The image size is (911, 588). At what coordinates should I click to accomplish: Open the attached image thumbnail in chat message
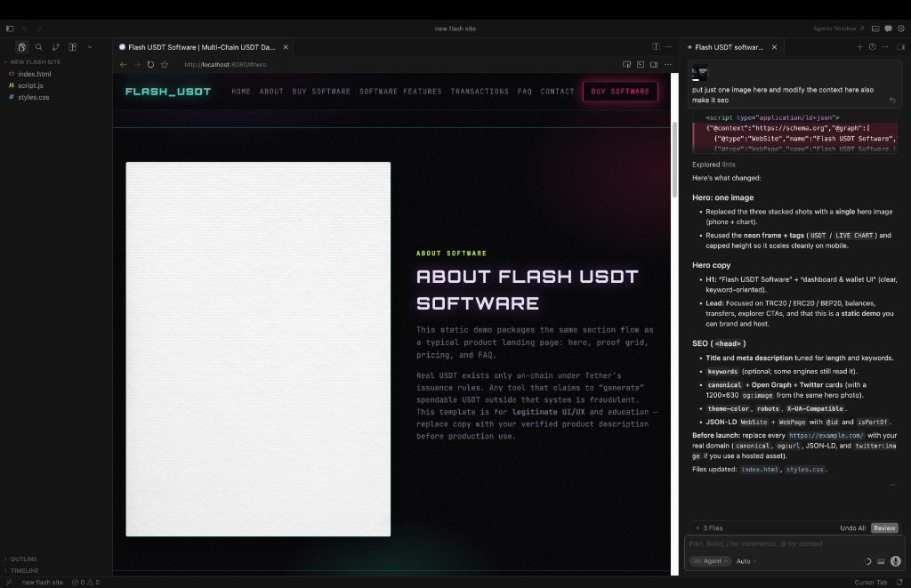click(700, 73)
